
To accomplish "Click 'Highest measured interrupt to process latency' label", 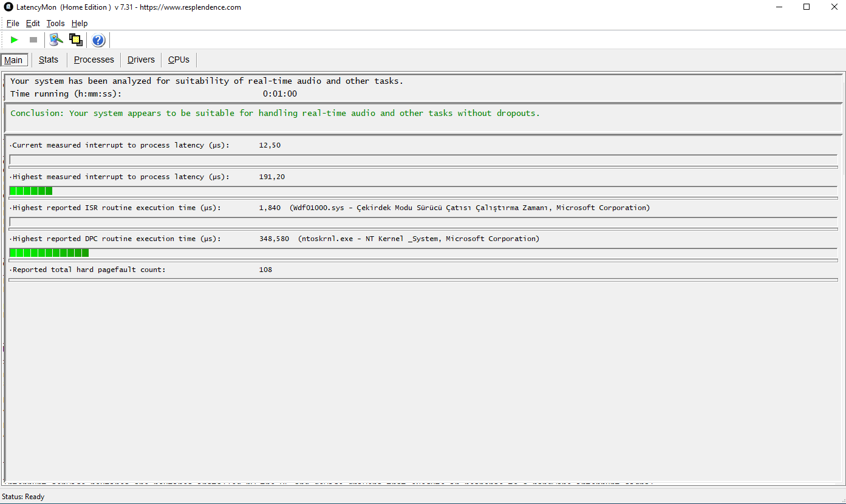I will pos(121,177).
